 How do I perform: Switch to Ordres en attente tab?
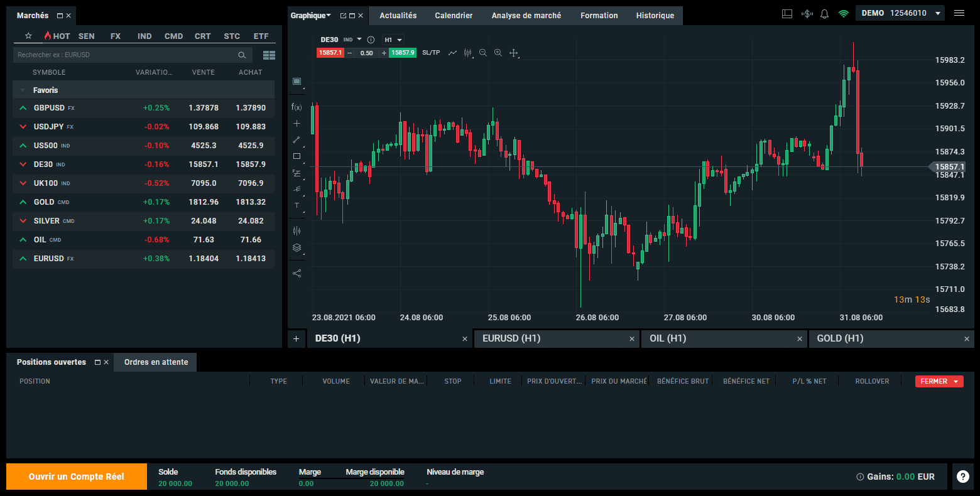(156, 362)
